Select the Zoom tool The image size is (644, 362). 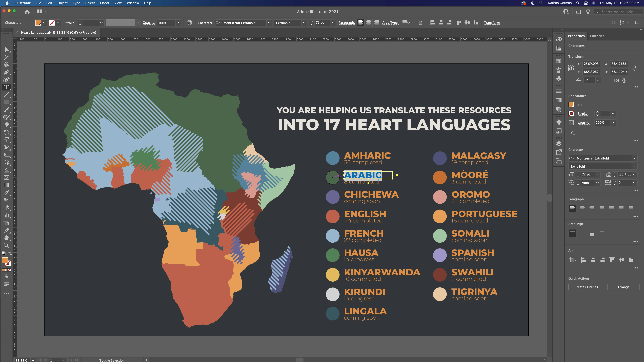tap(7, 245)
